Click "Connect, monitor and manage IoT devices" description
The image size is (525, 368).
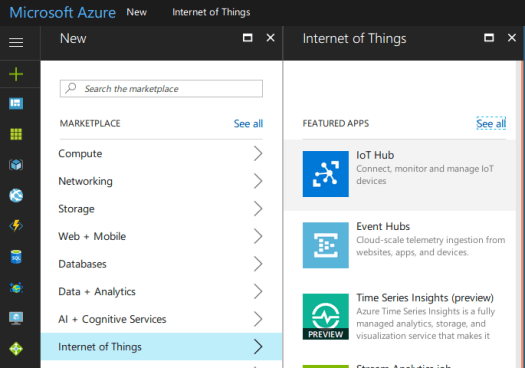tap(425, 175)
